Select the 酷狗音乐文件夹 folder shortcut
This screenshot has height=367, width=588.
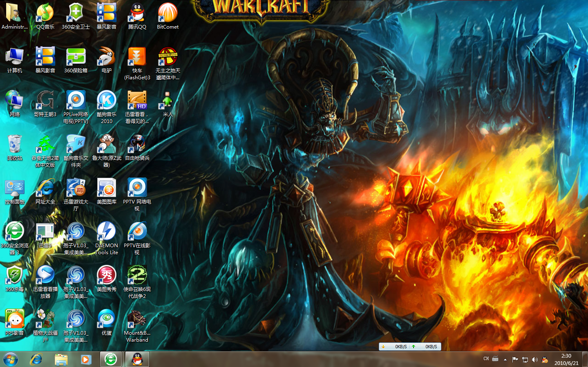click(x=76, y=151)
